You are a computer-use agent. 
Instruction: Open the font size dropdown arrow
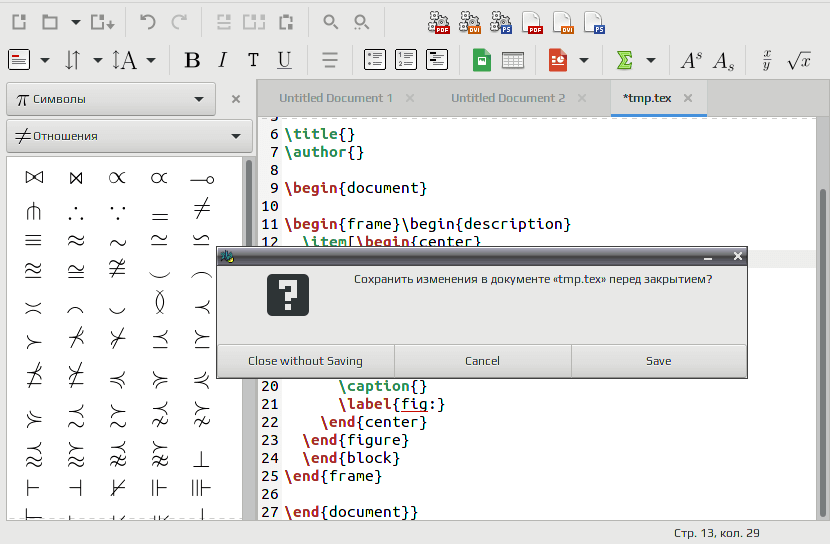151,60
